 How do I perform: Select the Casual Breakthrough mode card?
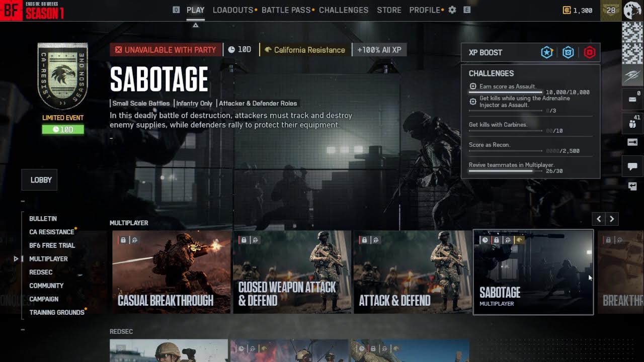(171, 272)
